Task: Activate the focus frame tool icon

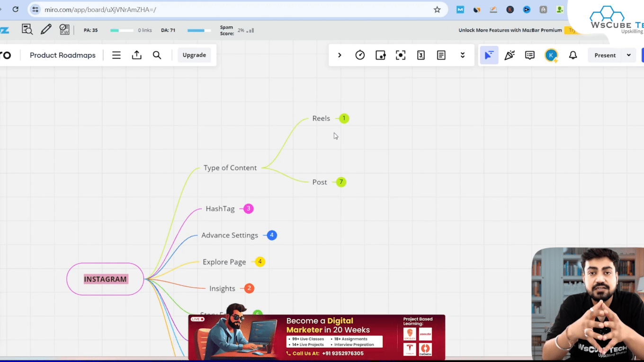Action: (x=401, y=55)
